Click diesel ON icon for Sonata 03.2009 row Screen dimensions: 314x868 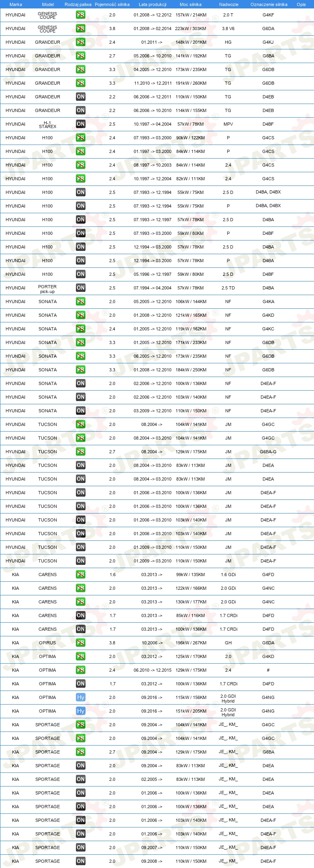coord(81,411)
